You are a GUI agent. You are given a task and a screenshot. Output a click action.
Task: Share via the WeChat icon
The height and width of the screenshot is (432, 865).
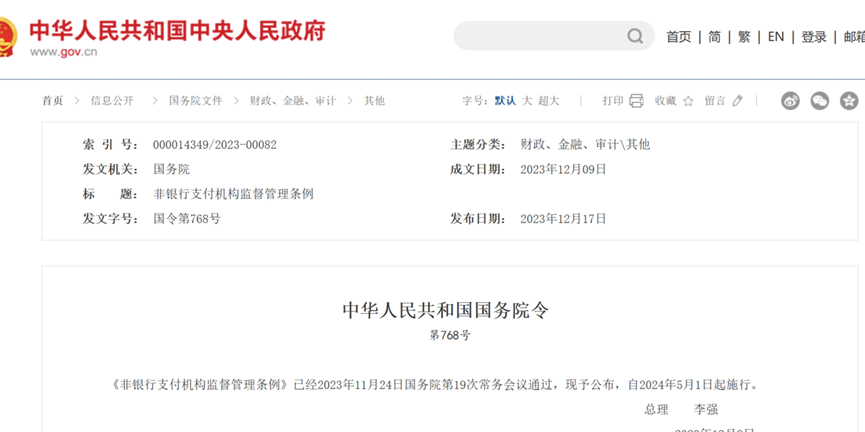(x=820, y=100)
